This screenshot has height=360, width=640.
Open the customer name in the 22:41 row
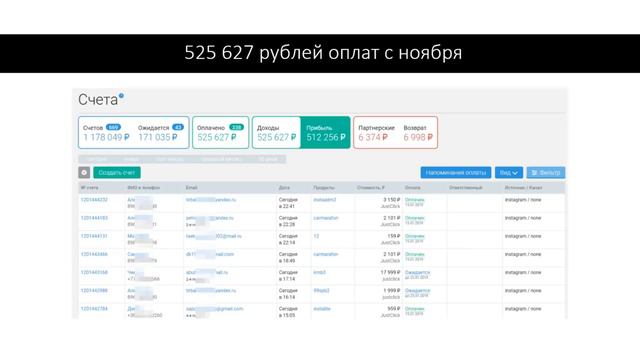coord(139,200)
